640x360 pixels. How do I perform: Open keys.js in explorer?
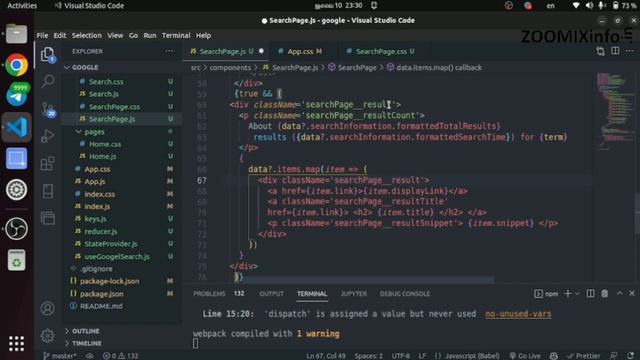click(x=95, y=219)
